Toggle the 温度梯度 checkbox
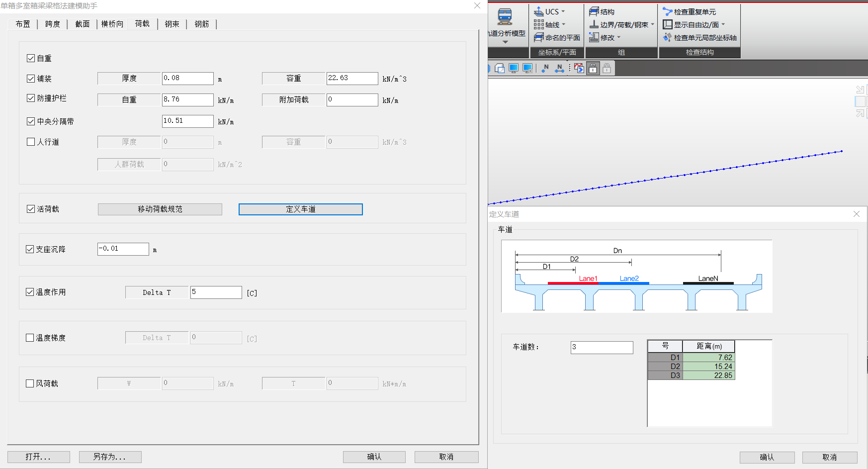The image size is (868, 469). pyautogui.click(x=30, y=338)
